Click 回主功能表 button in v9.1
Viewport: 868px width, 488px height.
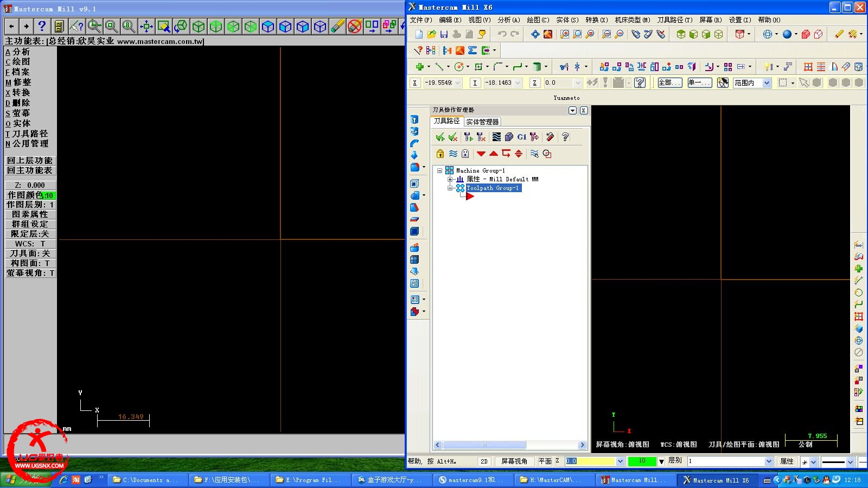30,170
